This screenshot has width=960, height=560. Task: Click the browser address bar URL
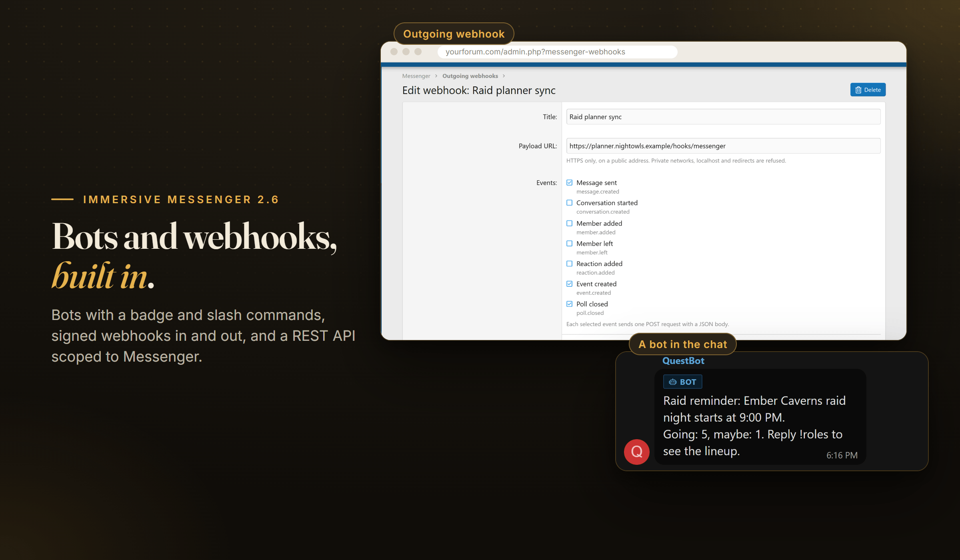click(x=557, y=52)
